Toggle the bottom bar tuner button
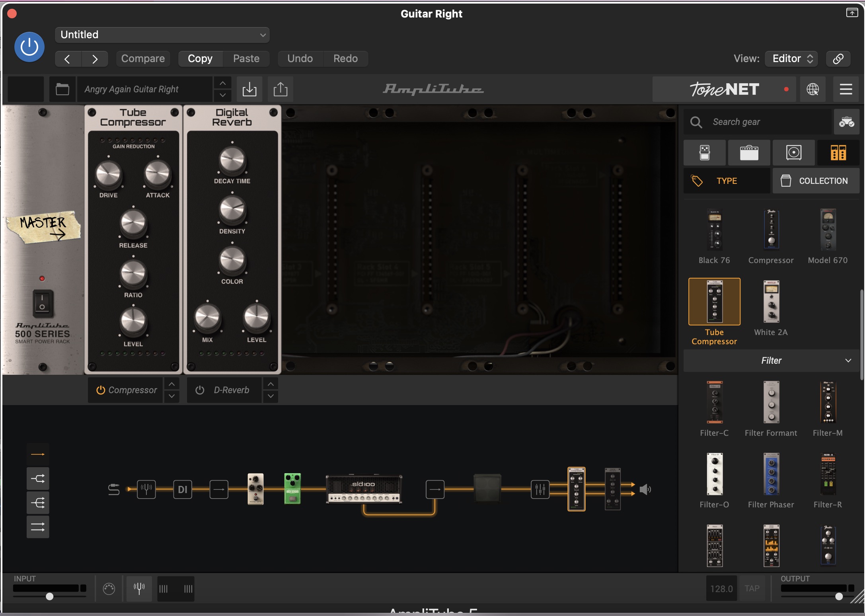Image resolution: width=865 pixels, height=616 pixels. (x=139, y=589)
